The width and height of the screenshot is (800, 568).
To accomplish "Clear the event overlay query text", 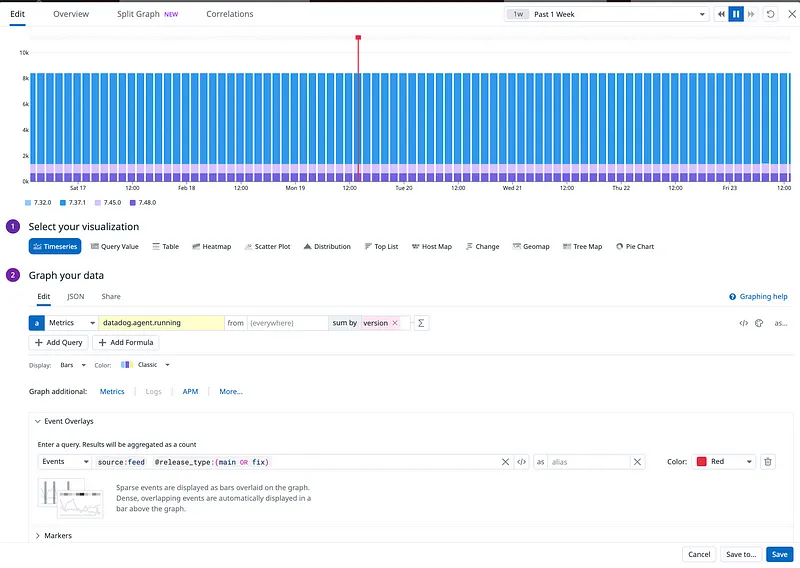I will point(505,462).
